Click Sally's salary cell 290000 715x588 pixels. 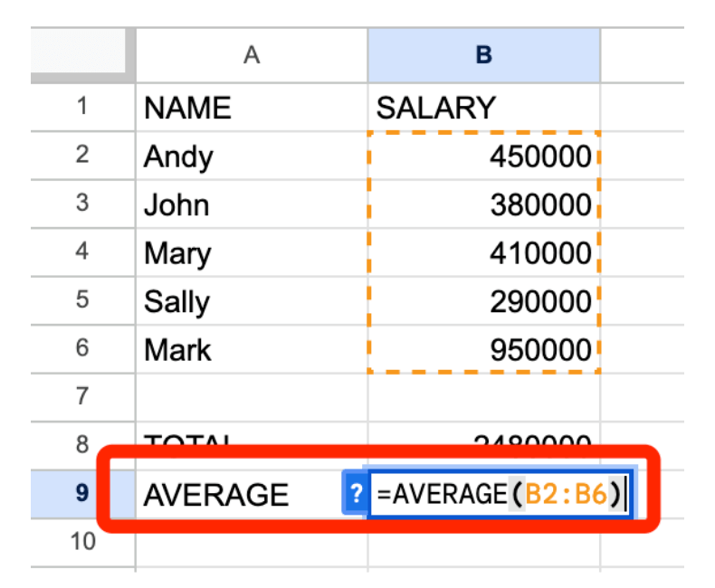(x=483, y=301)
